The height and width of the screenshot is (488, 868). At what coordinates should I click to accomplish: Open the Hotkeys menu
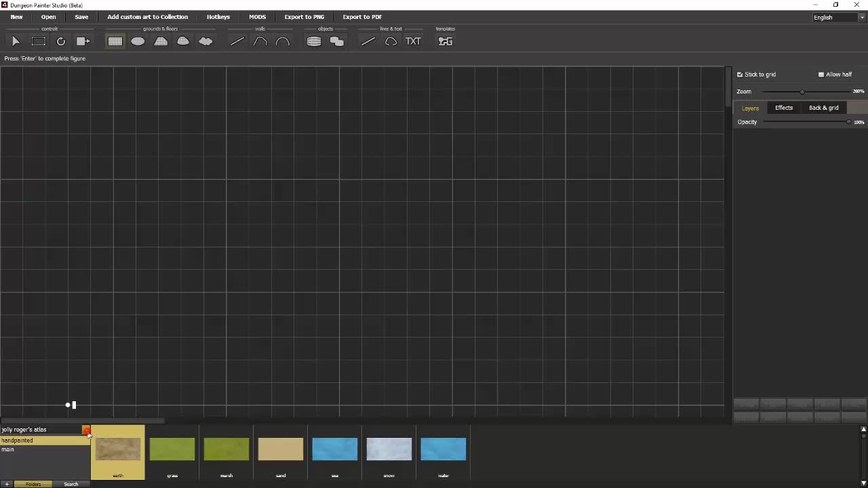click(218, 17)
